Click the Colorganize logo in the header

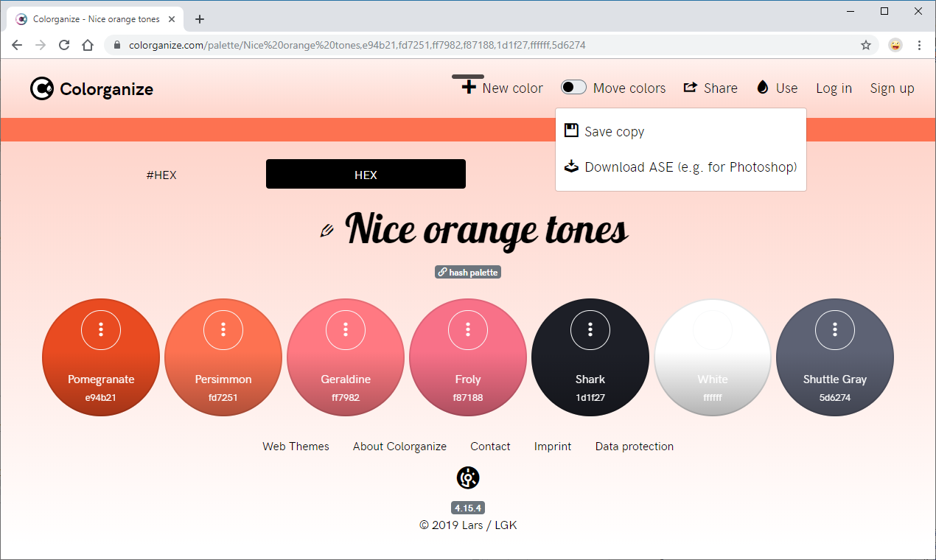(x=42, y=88)
